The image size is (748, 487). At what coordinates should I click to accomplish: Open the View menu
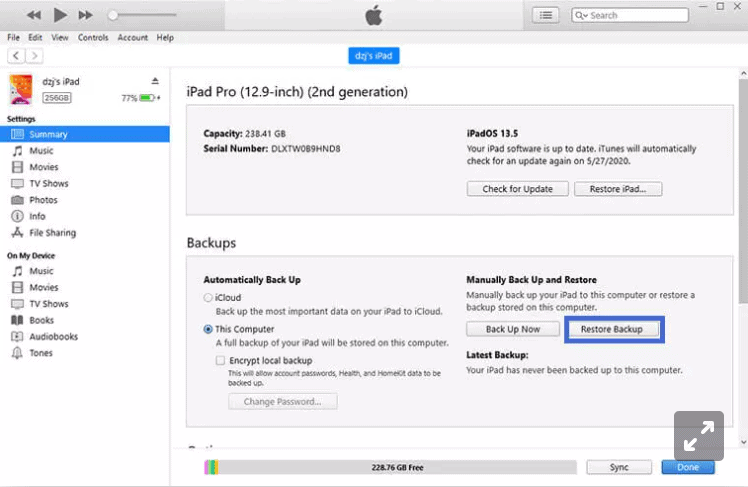tap(60, 37)
